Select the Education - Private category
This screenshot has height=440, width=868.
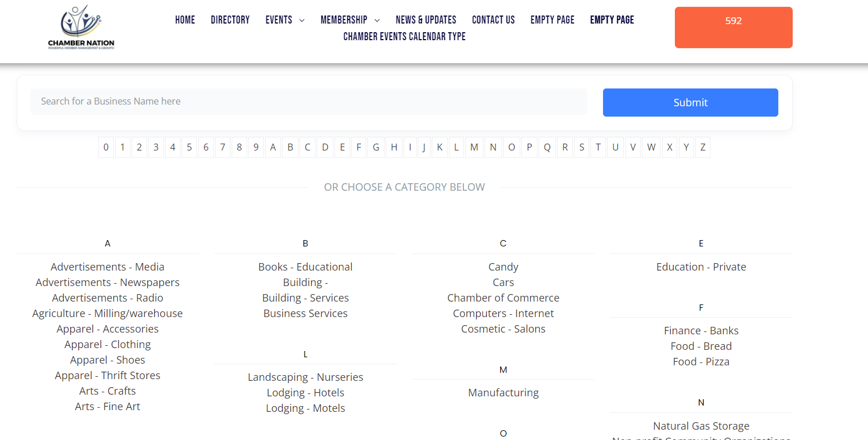coord(701,267)
